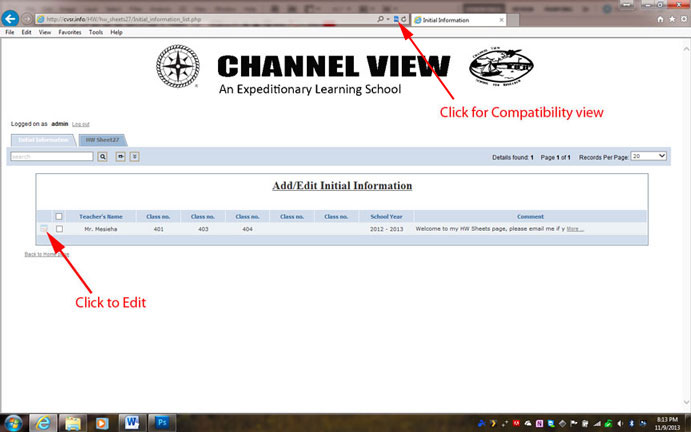Click the More... link in the Comment column
This screenshot has height=432, width=691.
coord(575,229)
